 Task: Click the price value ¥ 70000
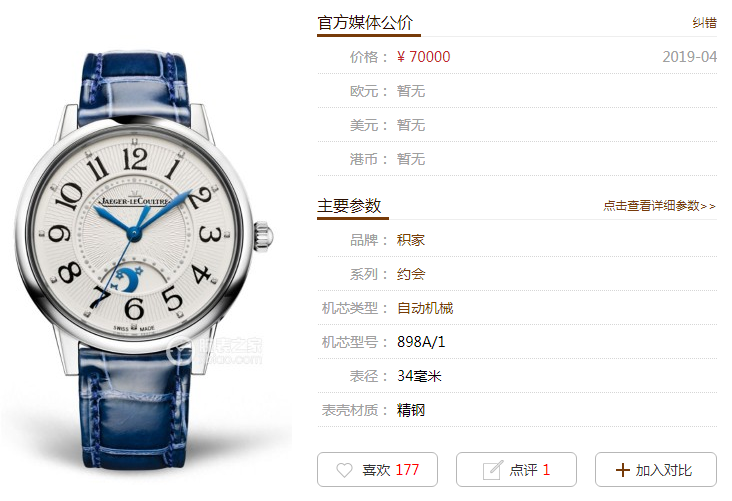pyautogui.click(x=423, y=57)
